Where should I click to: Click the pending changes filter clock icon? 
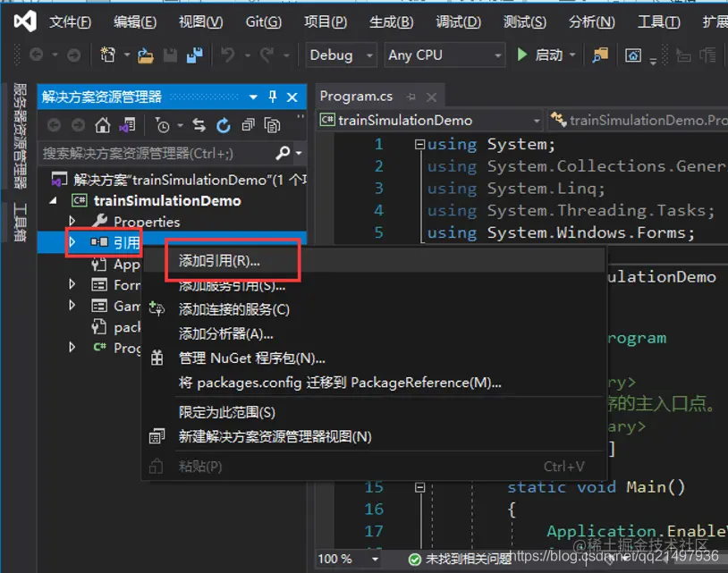163,125
